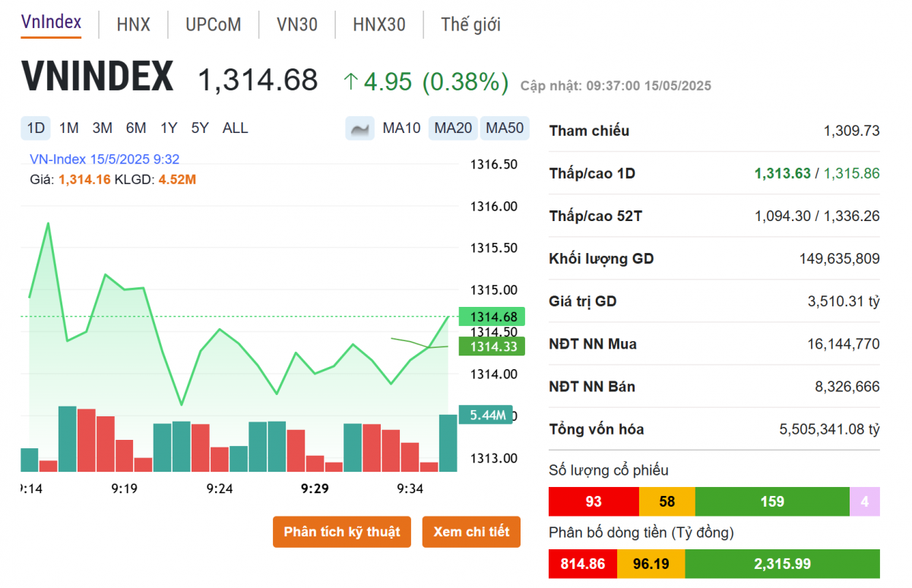
Task: Open the HNX index tab
Action: 134,24
